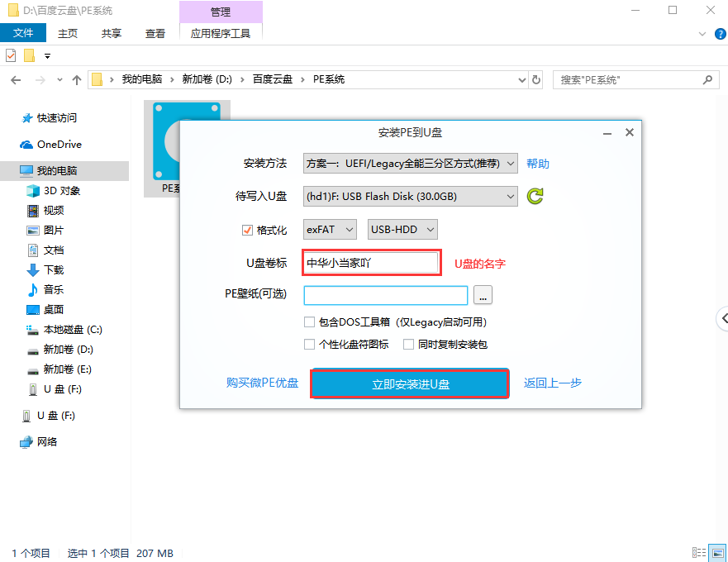Switch to the 查看 ribbon tab
The height and width of the screenshot is (562, 728).
pyautogui.click(x=155, y=33)
